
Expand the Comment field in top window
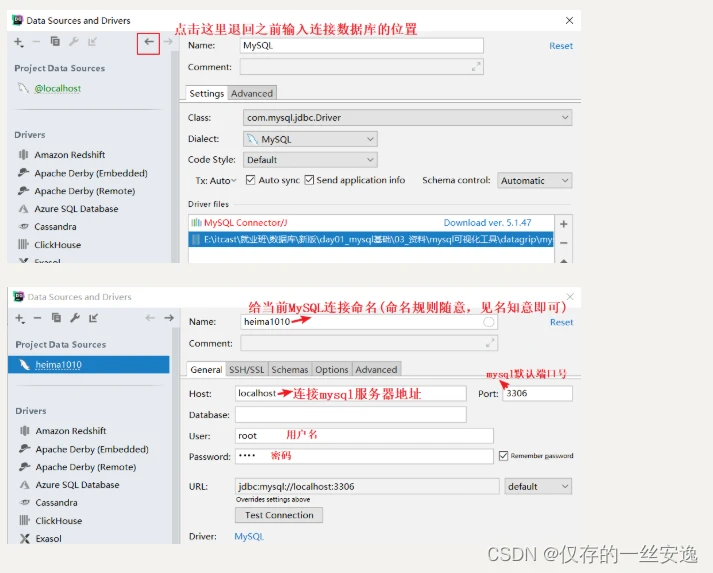476,67
